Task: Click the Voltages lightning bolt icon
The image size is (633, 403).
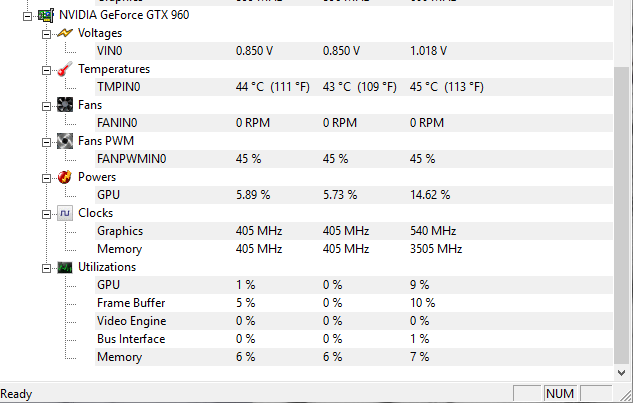Action: tap(65, 33)
